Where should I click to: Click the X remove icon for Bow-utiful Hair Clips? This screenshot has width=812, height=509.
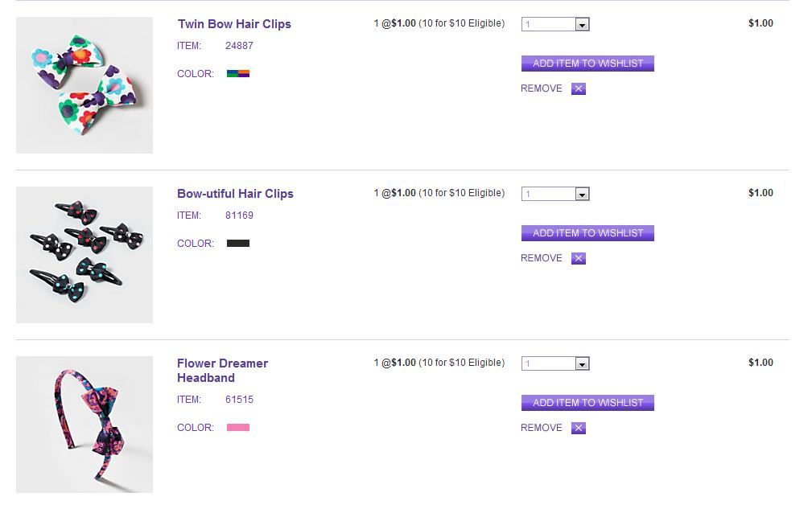pos(579,259)
